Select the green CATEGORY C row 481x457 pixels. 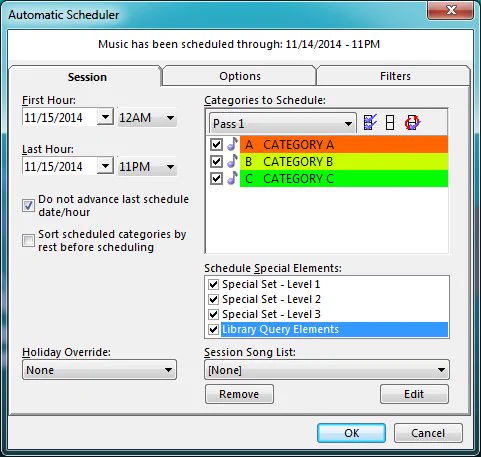[x=344, y=179]
